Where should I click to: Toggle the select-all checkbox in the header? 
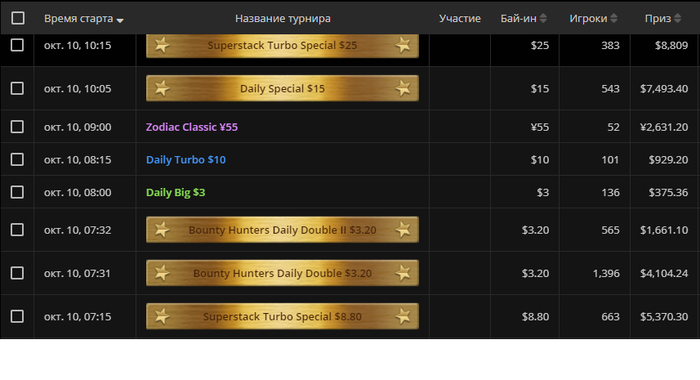18,18
